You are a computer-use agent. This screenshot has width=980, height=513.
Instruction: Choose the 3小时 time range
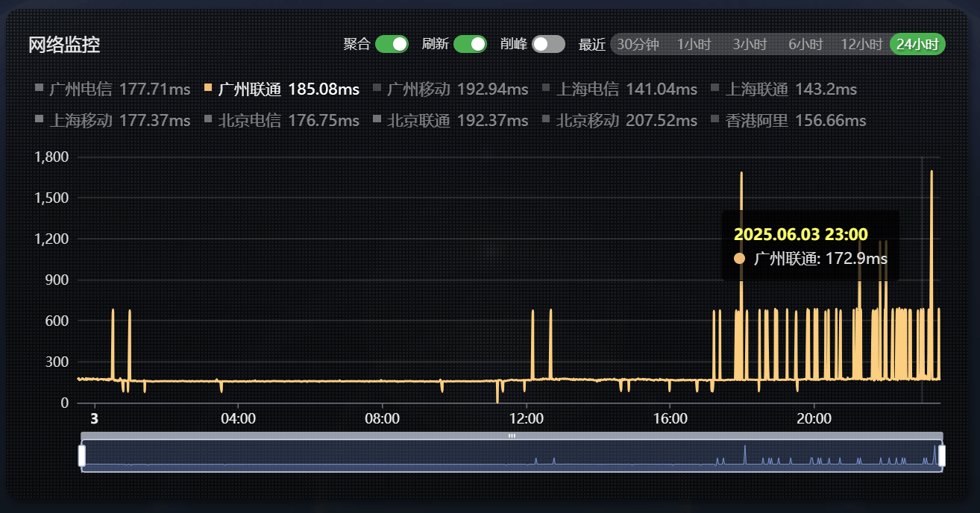pyautogui.click(x=750, y=45)
